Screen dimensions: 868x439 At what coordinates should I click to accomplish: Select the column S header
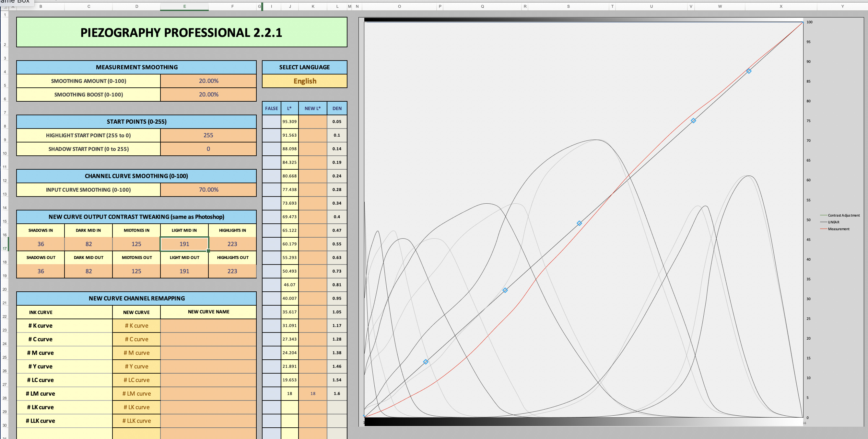(568, 6)
